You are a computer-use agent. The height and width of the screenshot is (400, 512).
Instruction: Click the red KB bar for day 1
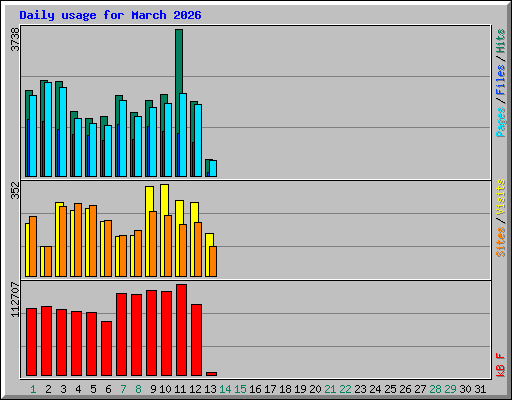(x=31, y=342)
